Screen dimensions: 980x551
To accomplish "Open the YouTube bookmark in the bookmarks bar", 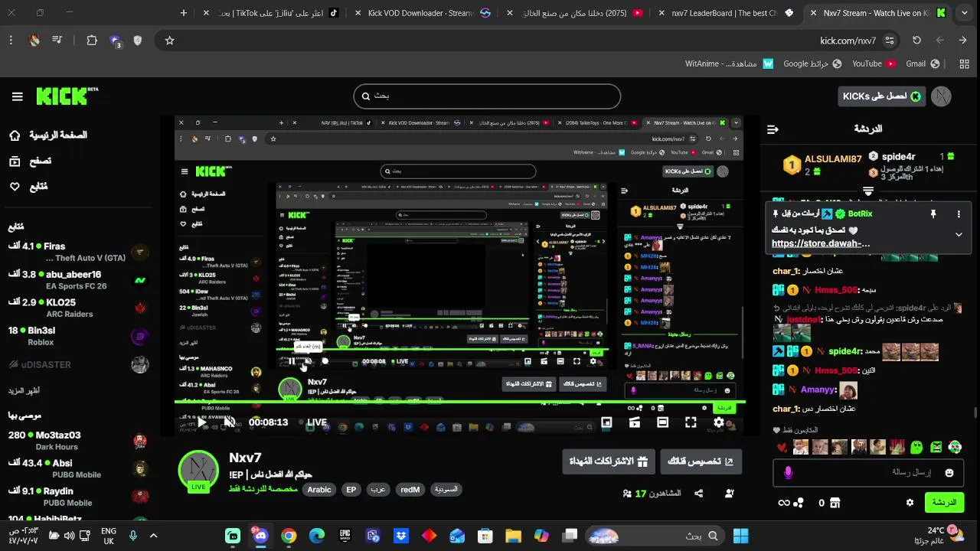I will tap(874, 64).
